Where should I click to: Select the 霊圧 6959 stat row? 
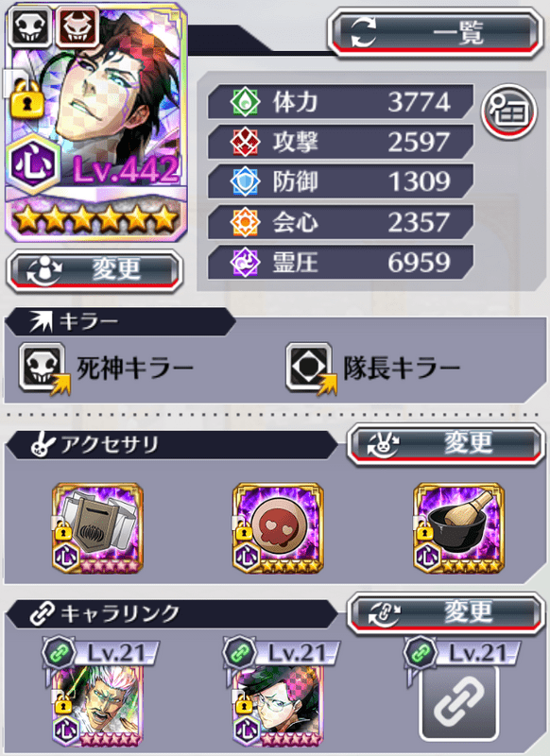pos(340,263)
